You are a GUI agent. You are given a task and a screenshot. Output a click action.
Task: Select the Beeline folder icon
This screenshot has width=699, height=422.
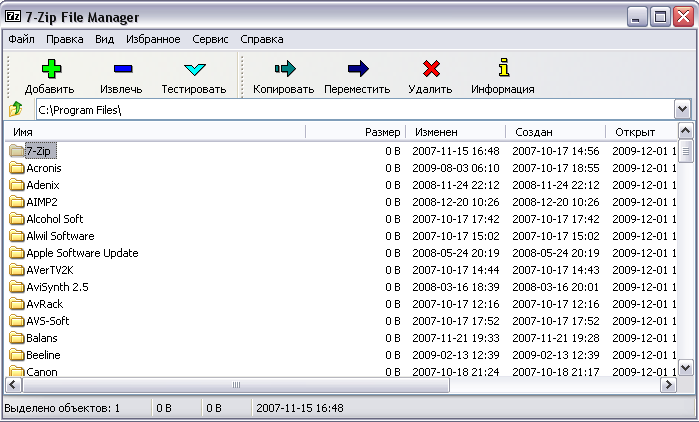click(x=16, y=355)
